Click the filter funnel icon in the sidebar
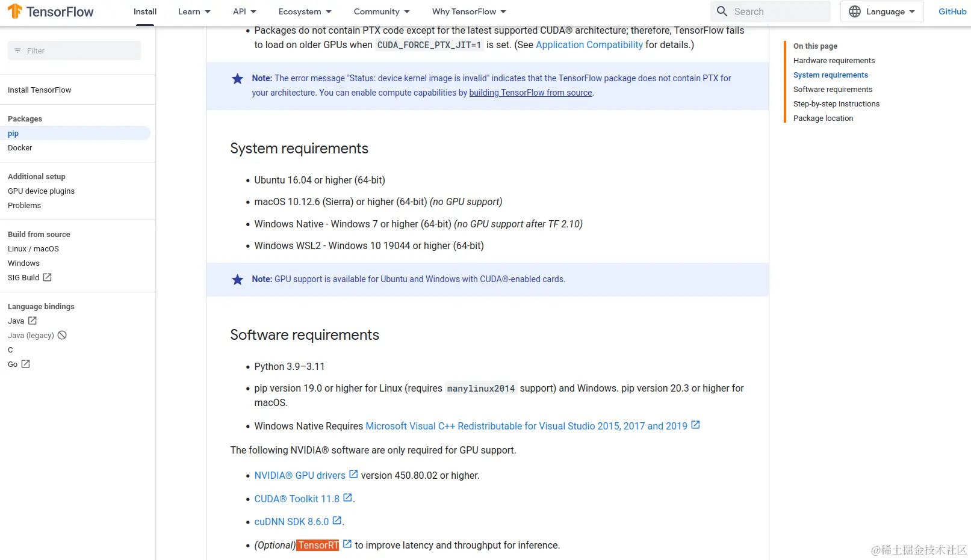This screenshot has width=971, height=560. 17,51
